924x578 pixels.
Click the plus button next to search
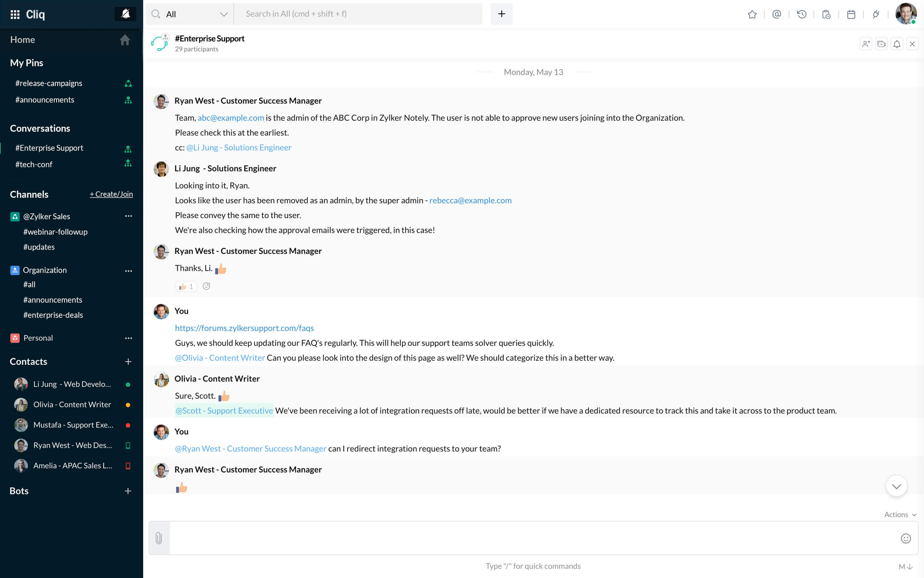[501, 14]
